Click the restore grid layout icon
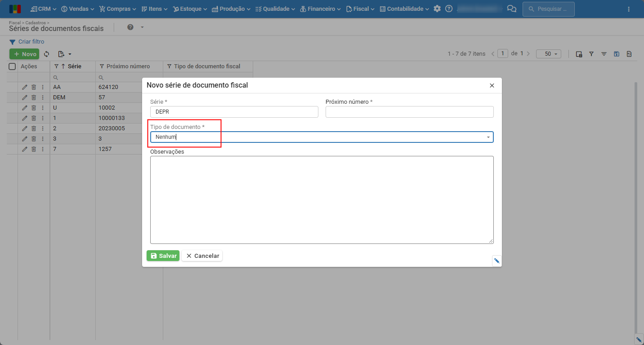 tap(629, 54)
